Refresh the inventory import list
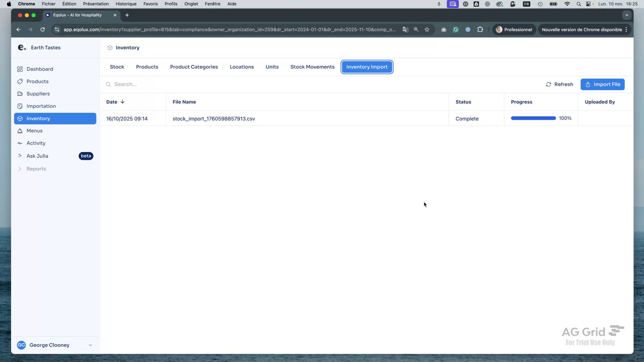644x362 pixels. coord(559,84)
